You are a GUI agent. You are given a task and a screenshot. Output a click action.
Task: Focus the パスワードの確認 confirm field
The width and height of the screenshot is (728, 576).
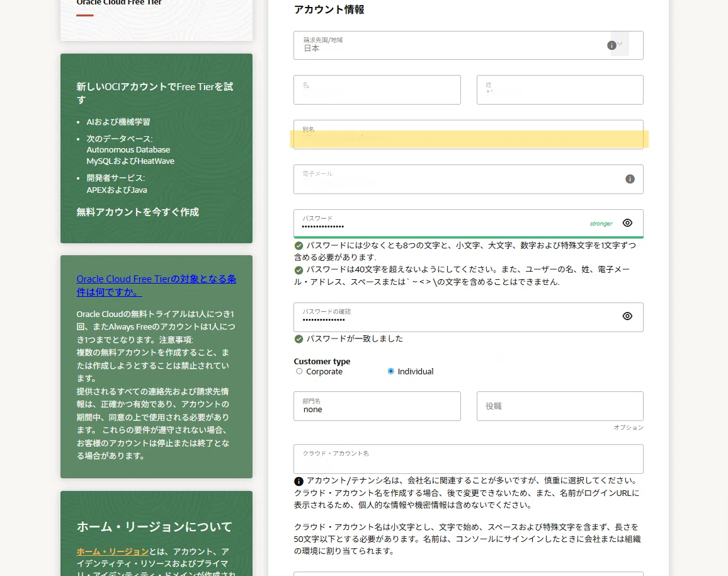coord(469,317)
